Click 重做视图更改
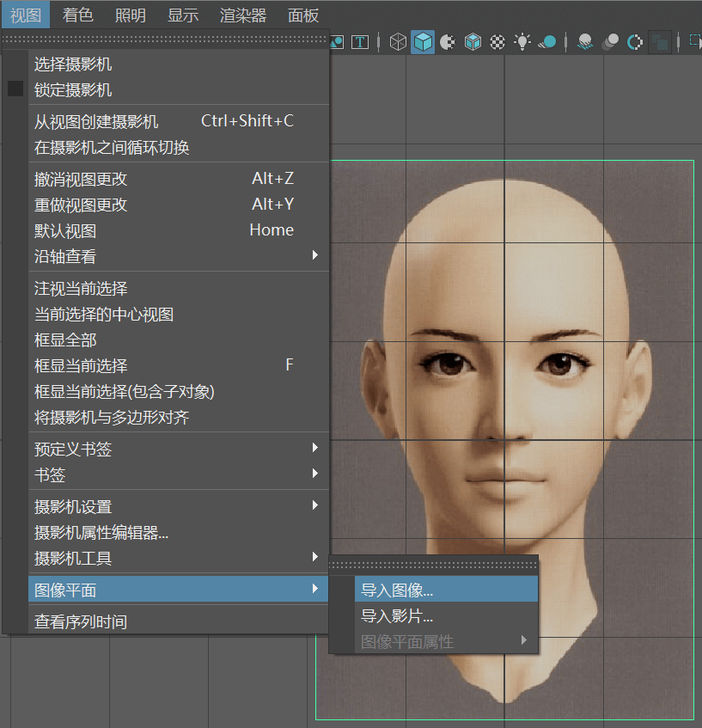 pyautogui.click(x=179, y=205)
